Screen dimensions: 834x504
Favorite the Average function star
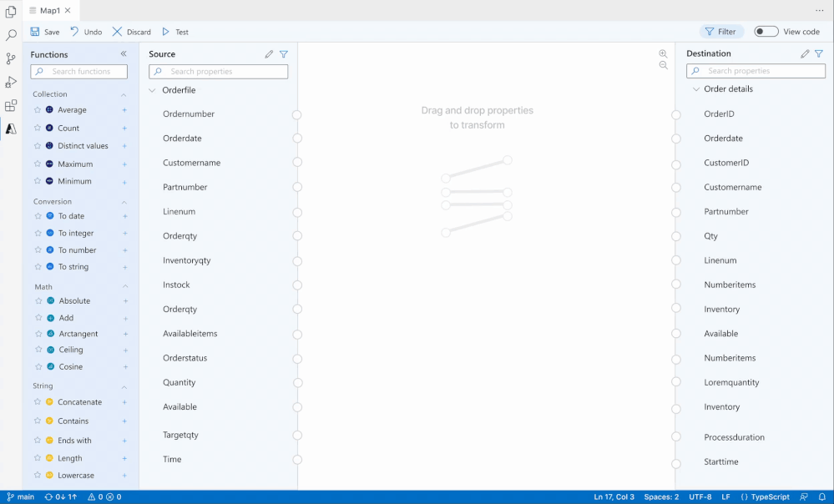point(38,109)
